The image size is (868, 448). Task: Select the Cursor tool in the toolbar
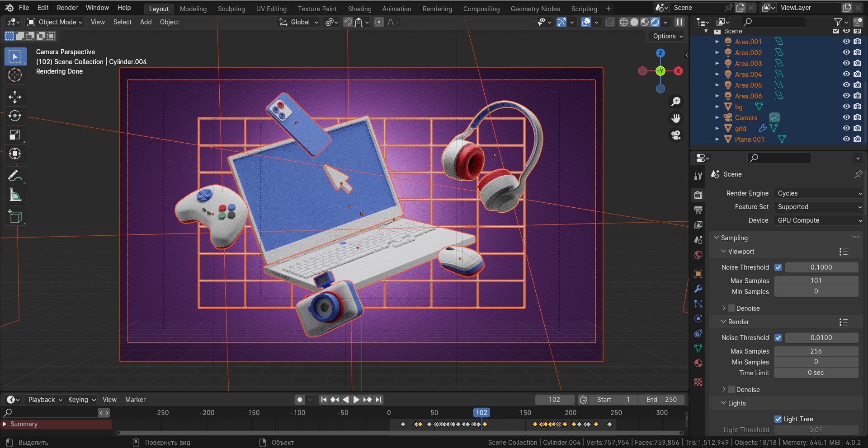click(15, 75)
